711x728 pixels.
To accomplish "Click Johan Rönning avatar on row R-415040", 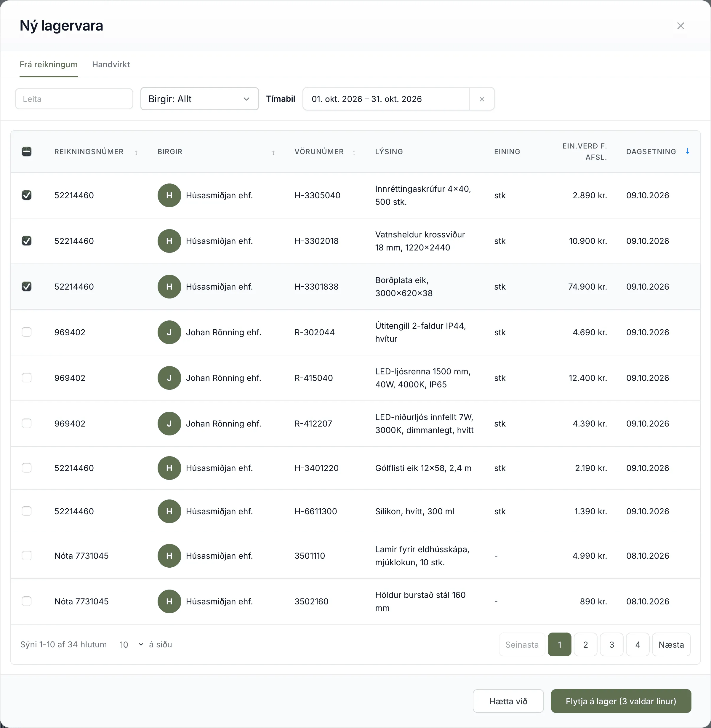I will coord(169,378).
